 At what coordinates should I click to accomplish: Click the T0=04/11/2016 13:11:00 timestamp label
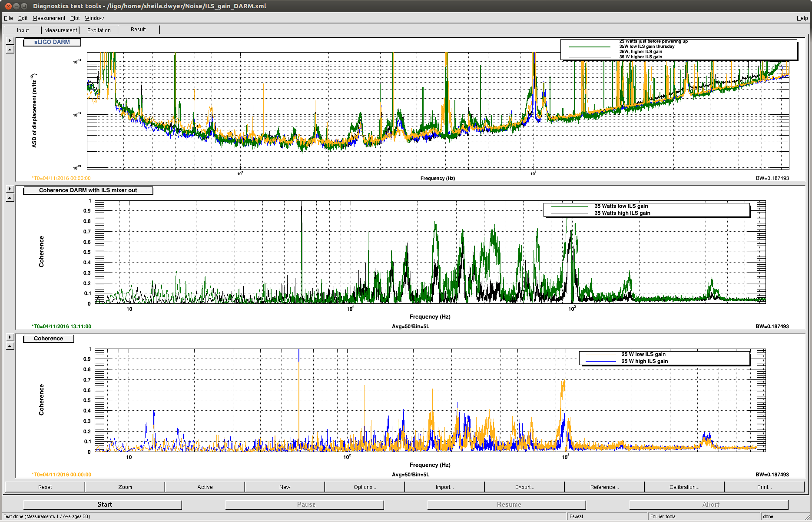[x=61, y=326]
